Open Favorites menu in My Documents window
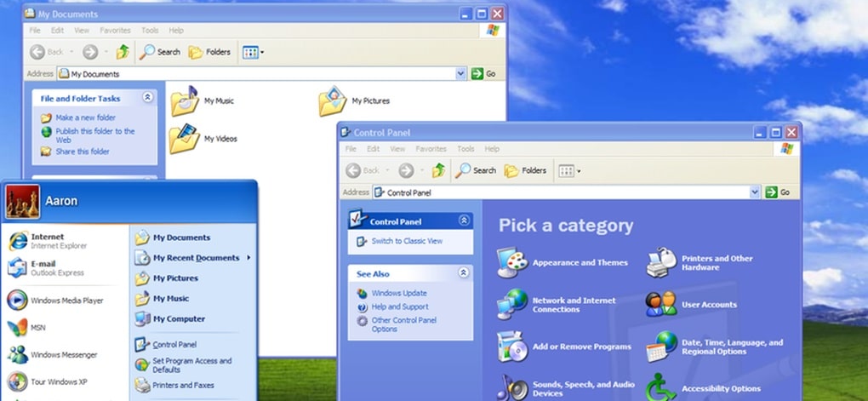Image resolution: width=868 pixels, height=401 pixels. tap(115, 31)
